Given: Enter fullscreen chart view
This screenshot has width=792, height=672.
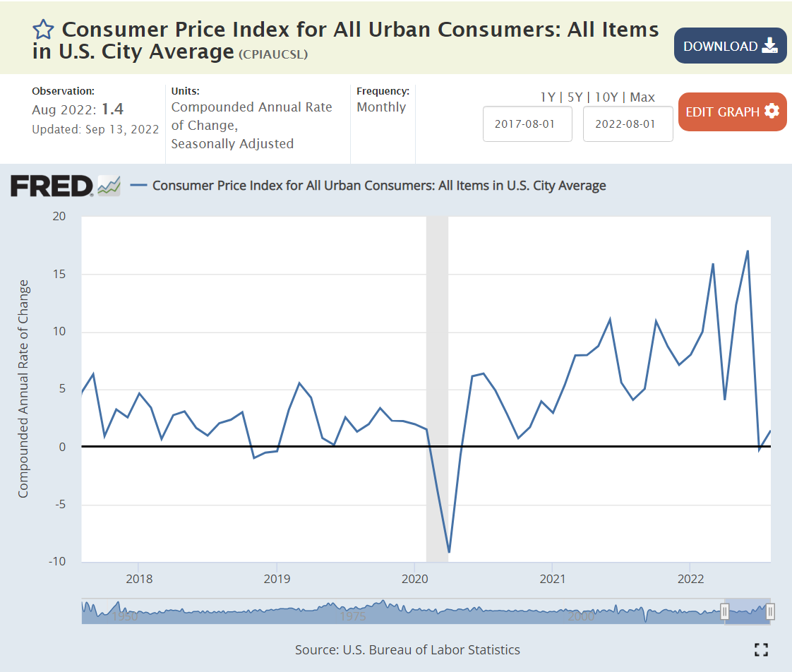Looking at the screenshot, I should (761, 649).
